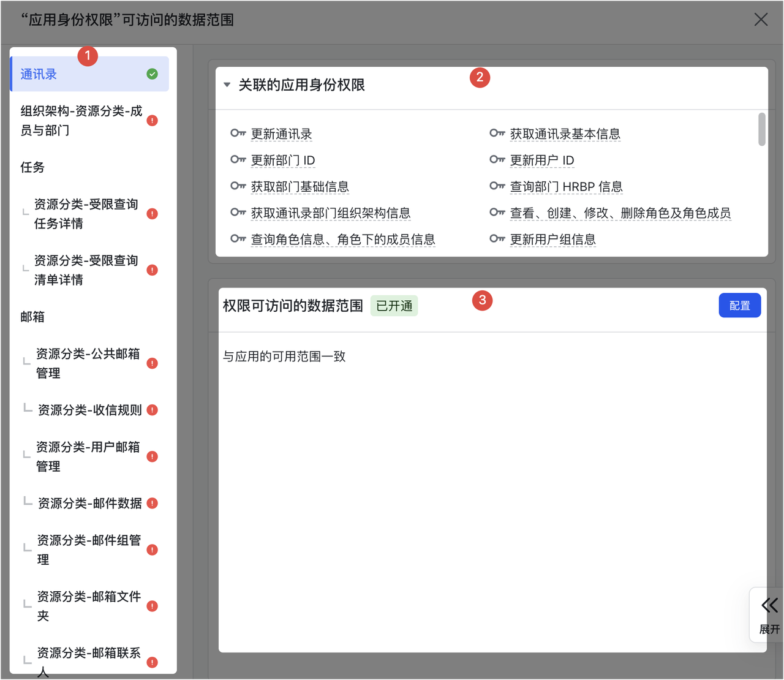Viewport: 784px width, 680px height.
Task: Click red warning icon next to 组织架构-资源分类-成员与部门
Action: pyautogui.click(x=153, y=121)
